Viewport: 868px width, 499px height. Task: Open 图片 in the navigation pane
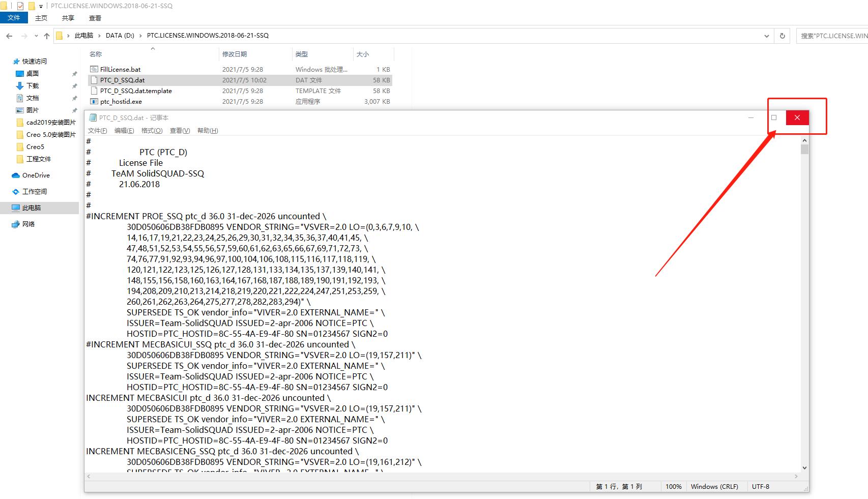[x=33, y=110]
